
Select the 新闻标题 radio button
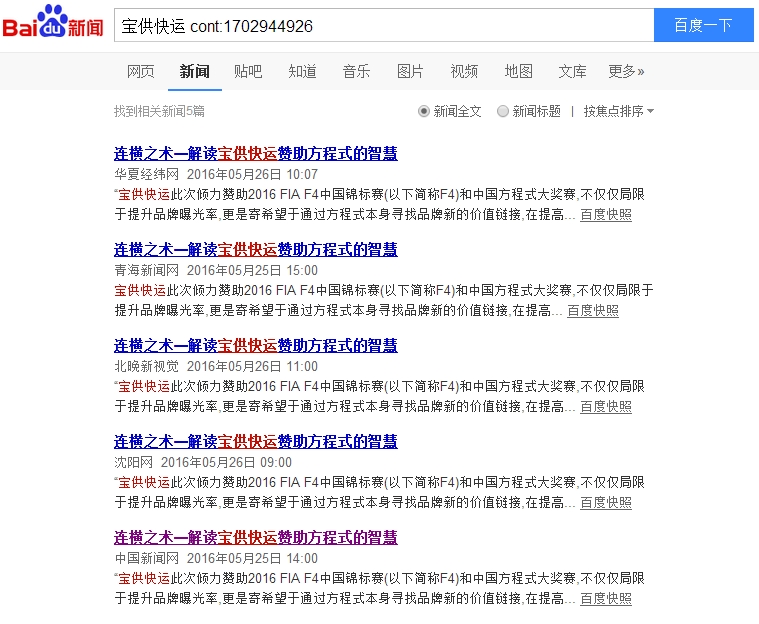[x=503, y=111]
